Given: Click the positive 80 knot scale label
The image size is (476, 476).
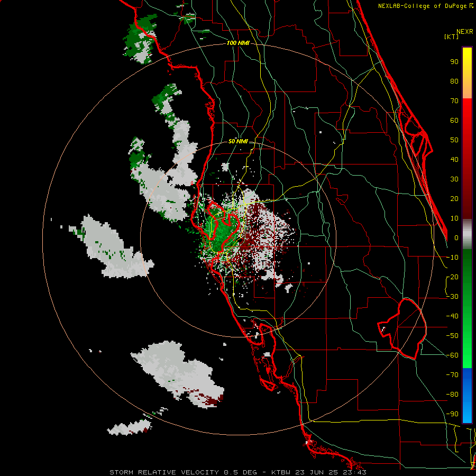Looking at the screenshot, I should coord(454,81).
